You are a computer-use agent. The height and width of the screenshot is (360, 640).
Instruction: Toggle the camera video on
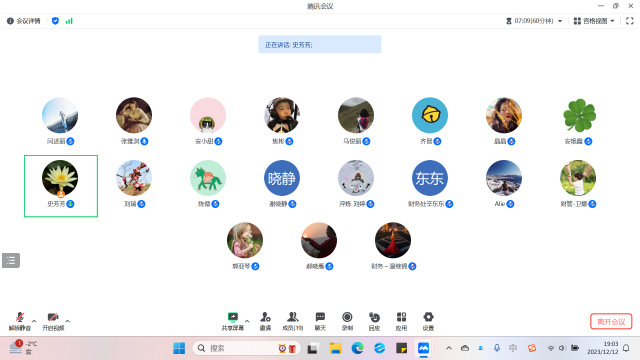[53, 321]
